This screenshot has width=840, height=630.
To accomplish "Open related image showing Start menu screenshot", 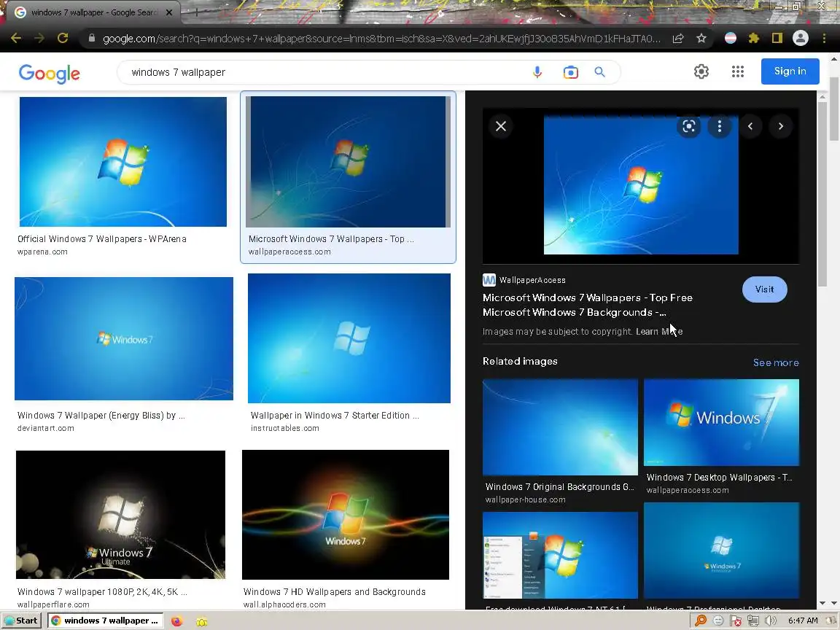I will click(560, 555).
